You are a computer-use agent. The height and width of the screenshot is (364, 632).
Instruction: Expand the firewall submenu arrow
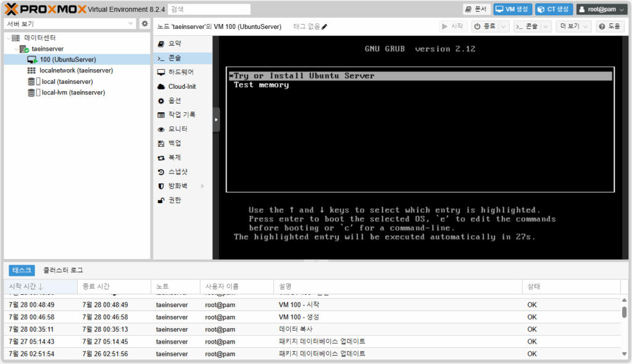coord(202,186)
